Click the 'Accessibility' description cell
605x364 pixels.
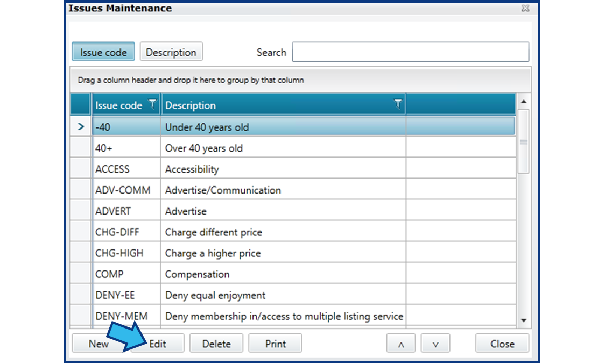click(283, 169)
